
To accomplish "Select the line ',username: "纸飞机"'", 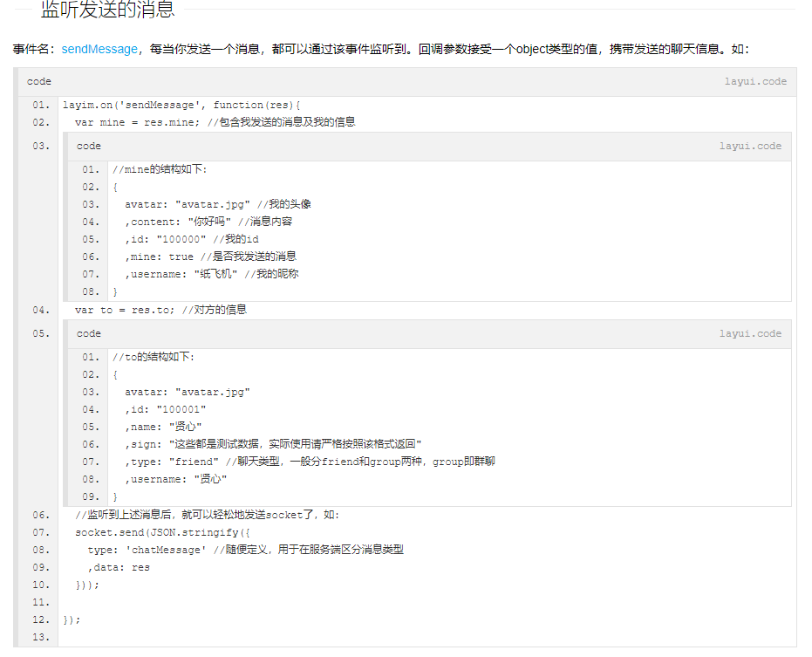I will click(211, 274).
